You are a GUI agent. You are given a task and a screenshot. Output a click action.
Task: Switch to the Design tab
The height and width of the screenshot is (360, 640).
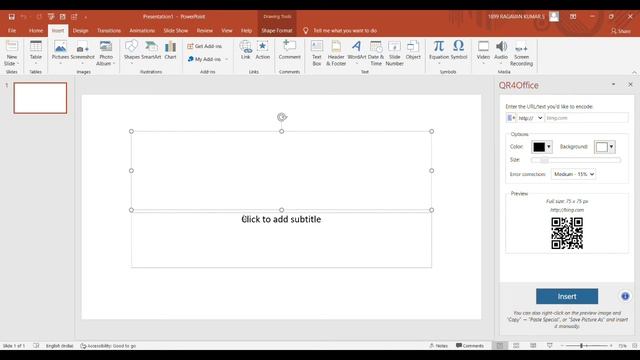[80, 31]
